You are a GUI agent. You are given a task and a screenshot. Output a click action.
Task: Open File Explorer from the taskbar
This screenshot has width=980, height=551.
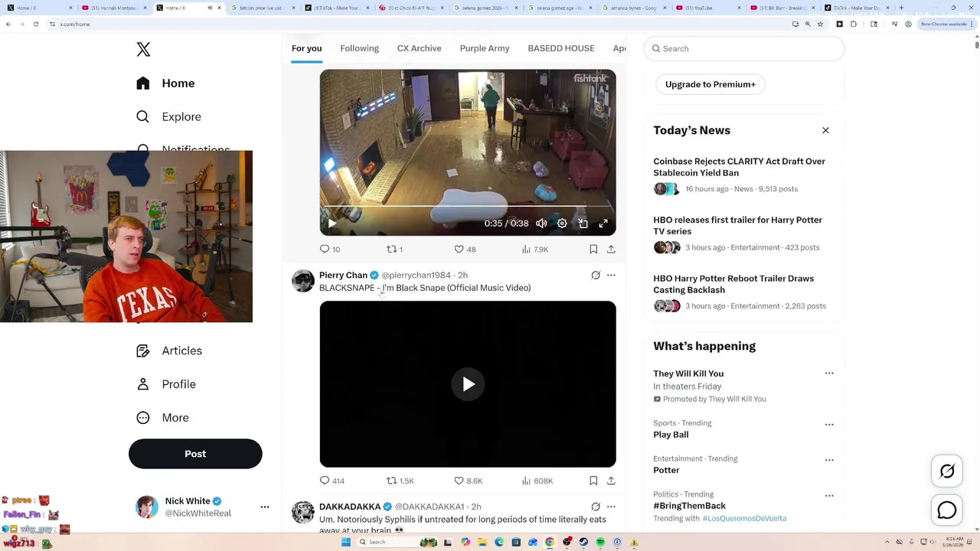pyautogui.click(x=482, y=542)
